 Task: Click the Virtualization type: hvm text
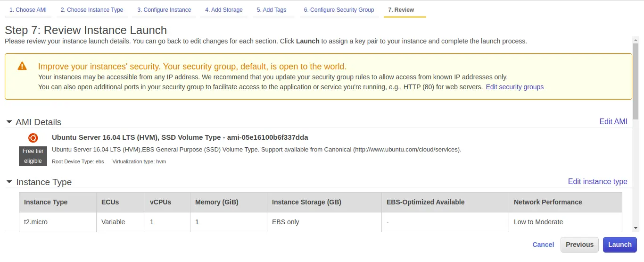pyautogui.click(x=139, y=161)
